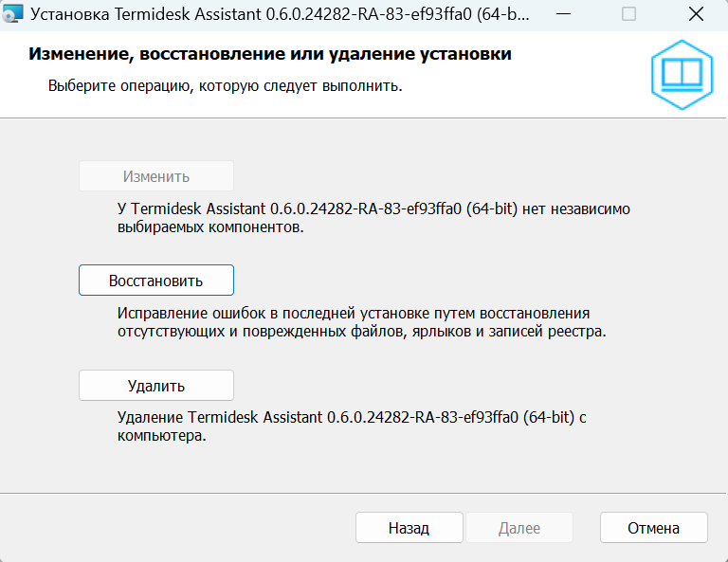Click the repair description starting "Исправление ошибок"
Viewport: 728px width, 562px height.
[360, 322]
